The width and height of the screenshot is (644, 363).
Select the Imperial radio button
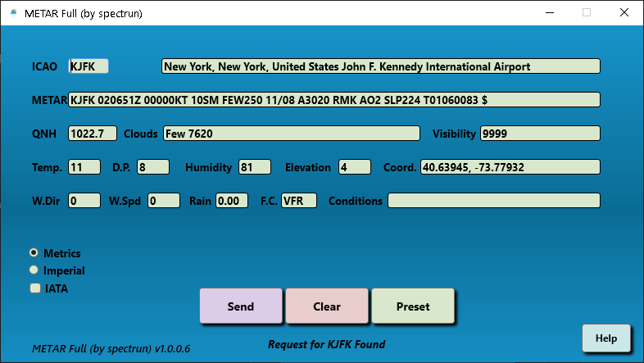(34, 270)
